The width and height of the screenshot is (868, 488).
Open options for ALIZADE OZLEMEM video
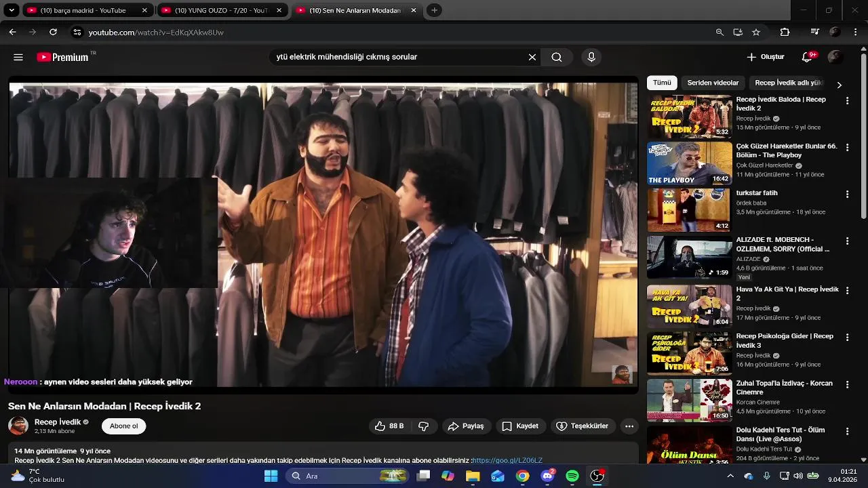(847, 241)
